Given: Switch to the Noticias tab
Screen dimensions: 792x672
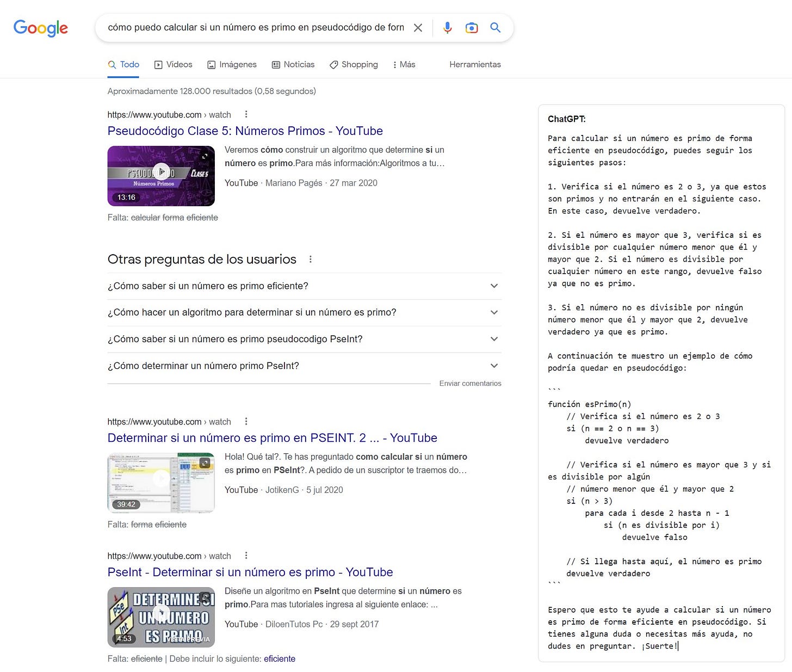Looking at the screenshot, I should (x=293, y=64).
